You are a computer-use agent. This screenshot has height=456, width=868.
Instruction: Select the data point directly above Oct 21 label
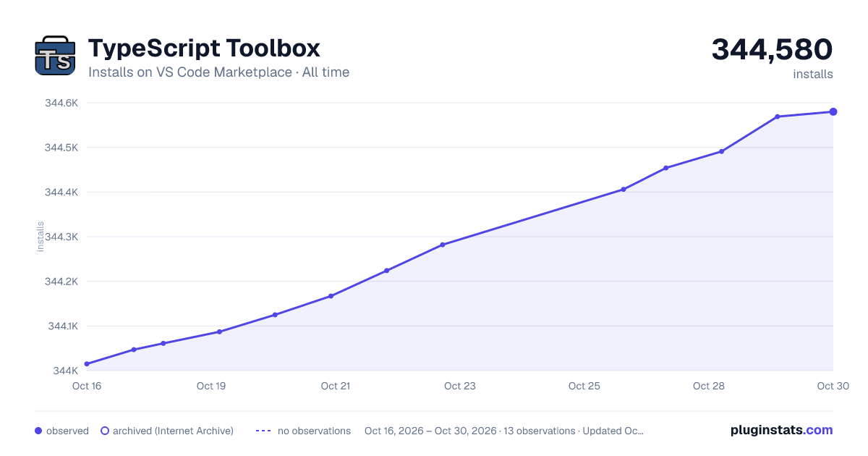(x=331, y=296)
